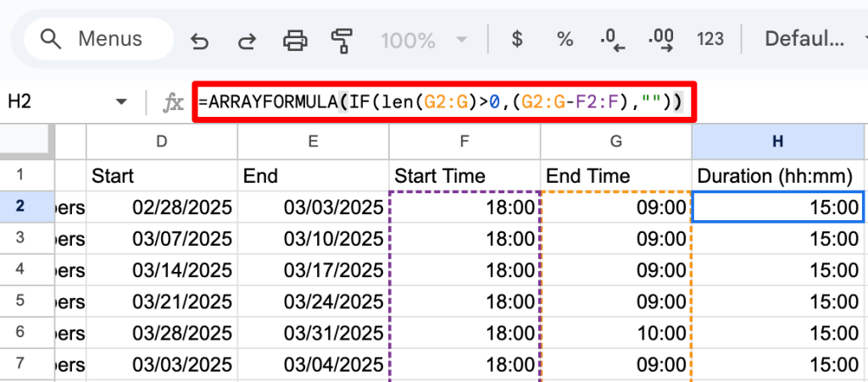Select row 1 header
Viewport: 868px width, 382px height.
click(27, 175)
